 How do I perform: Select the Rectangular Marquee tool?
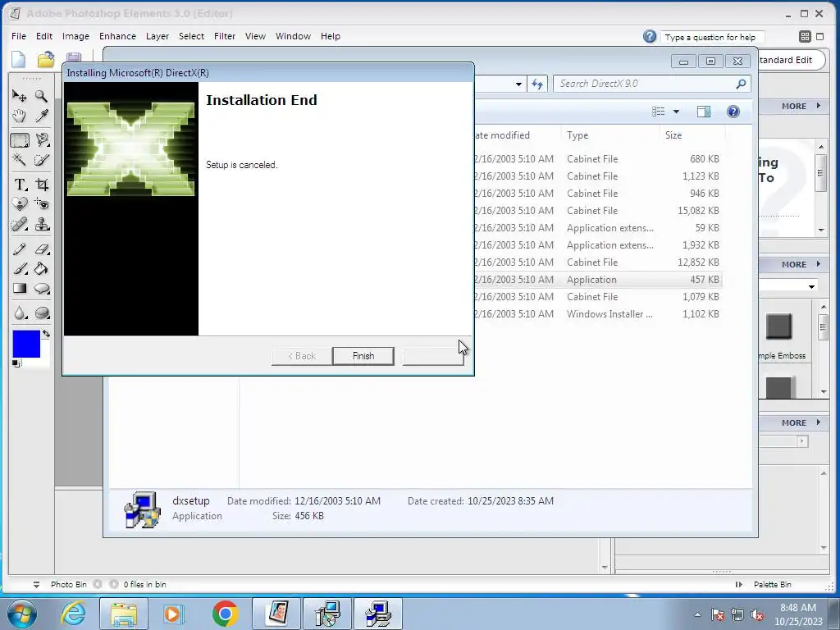click(x=20, y=140)
